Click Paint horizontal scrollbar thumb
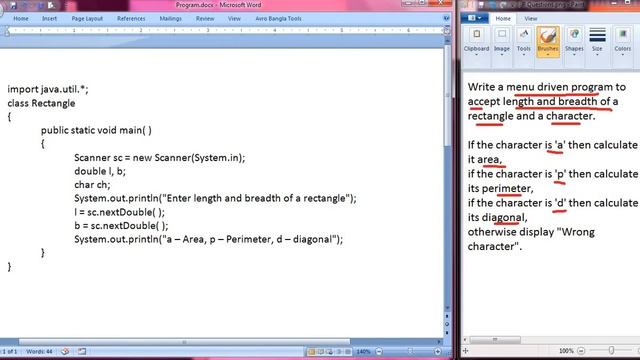This screenshot has width=640, height=360. (x=495, y=340)
